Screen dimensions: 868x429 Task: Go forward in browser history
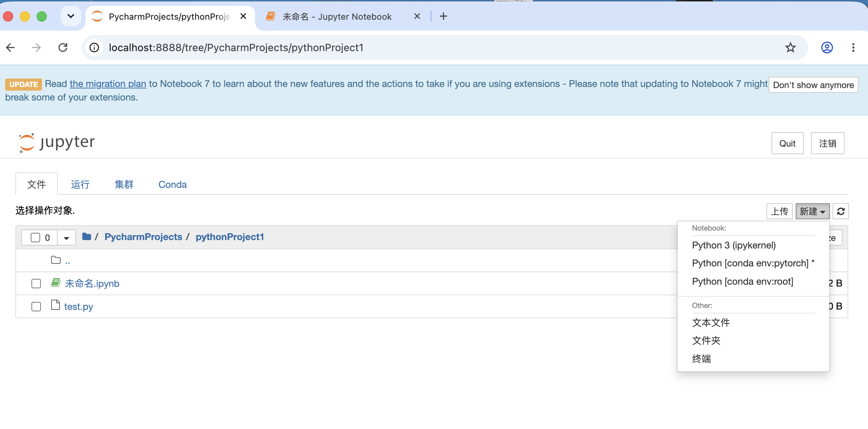pyautogui.click(x=36, y=48)
